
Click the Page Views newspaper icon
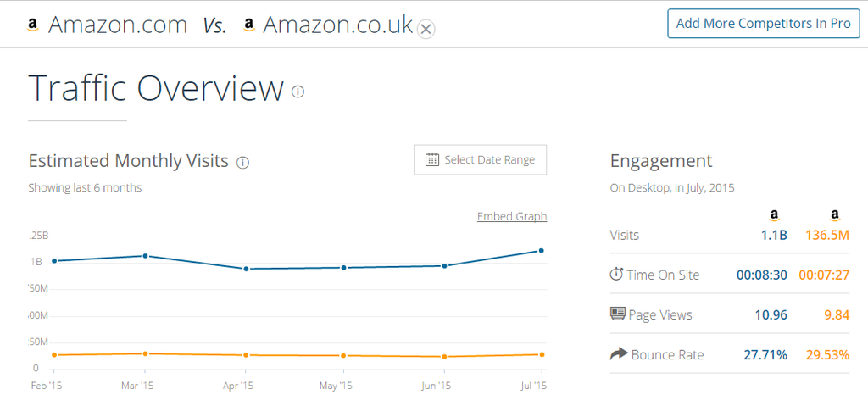tap(617, 314)
